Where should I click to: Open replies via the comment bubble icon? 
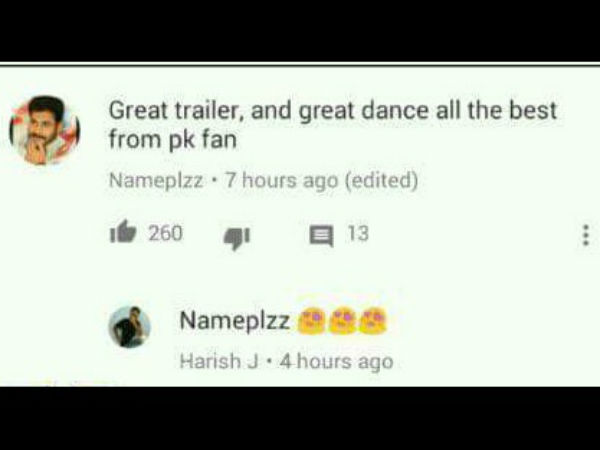click(x=321, y=236)
